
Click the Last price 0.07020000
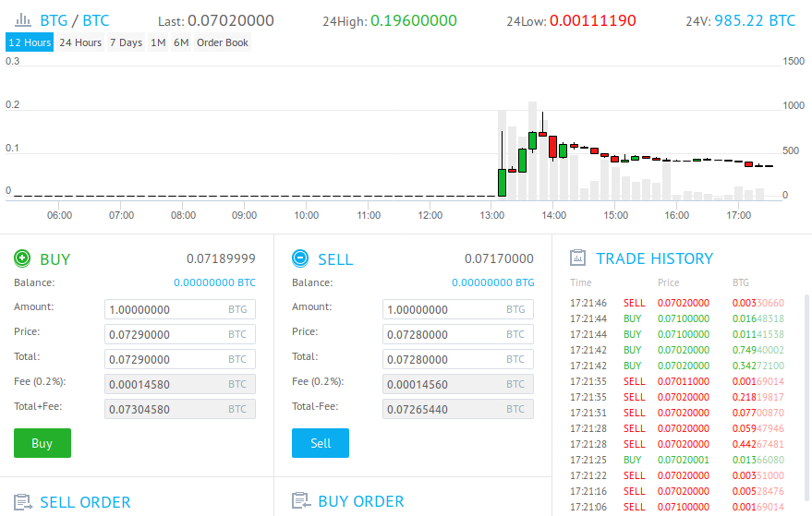[x=231, y=20]
